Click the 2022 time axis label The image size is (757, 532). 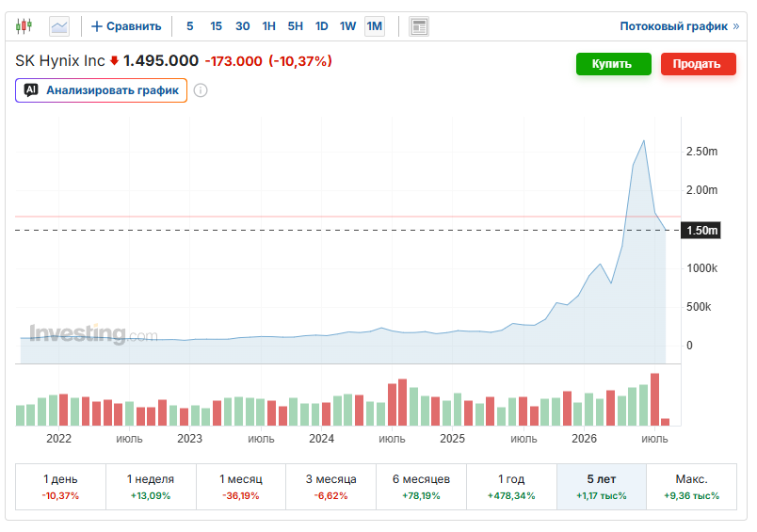pyautogui.click(x=58, y=439)
